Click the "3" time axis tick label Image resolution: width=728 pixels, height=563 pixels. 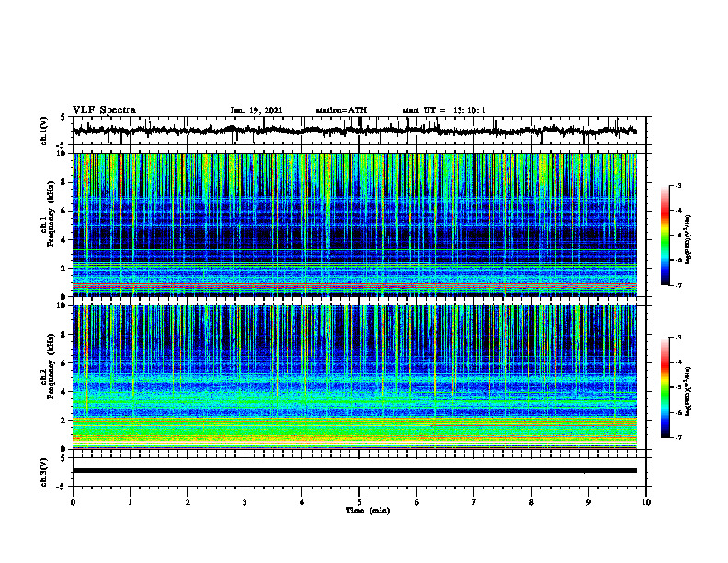point(245,502)
